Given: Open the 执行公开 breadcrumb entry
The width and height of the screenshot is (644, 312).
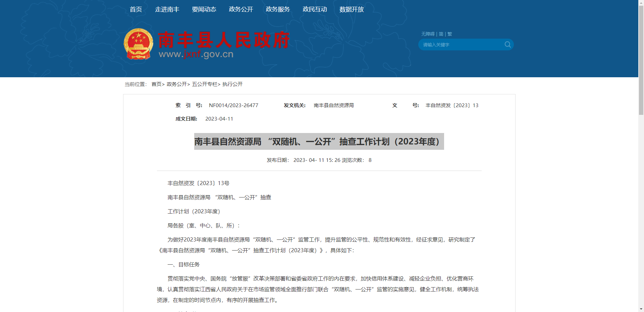Looking at the screenshot, I should [232, 84].
